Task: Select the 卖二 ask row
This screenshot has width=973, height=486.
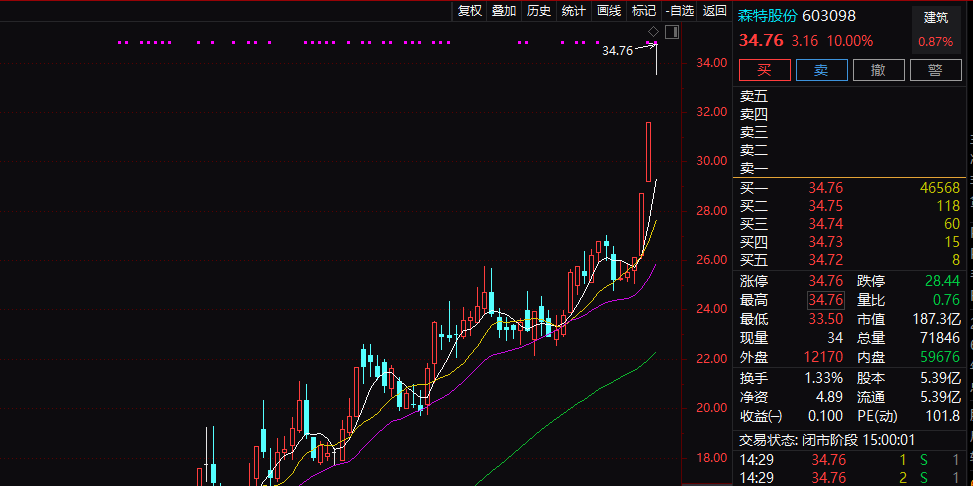Action: coord(850,150)
